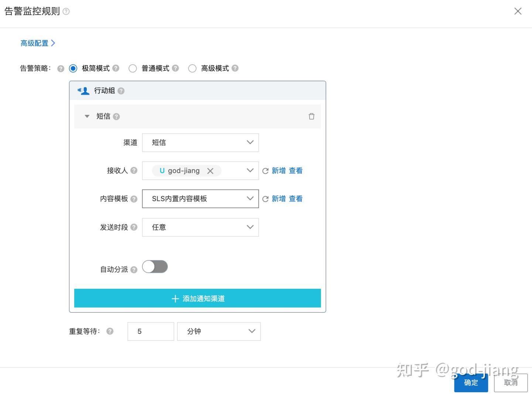532x394 pixels.
Task: Click 添加通知渠道 button
Action: (197, 298)
